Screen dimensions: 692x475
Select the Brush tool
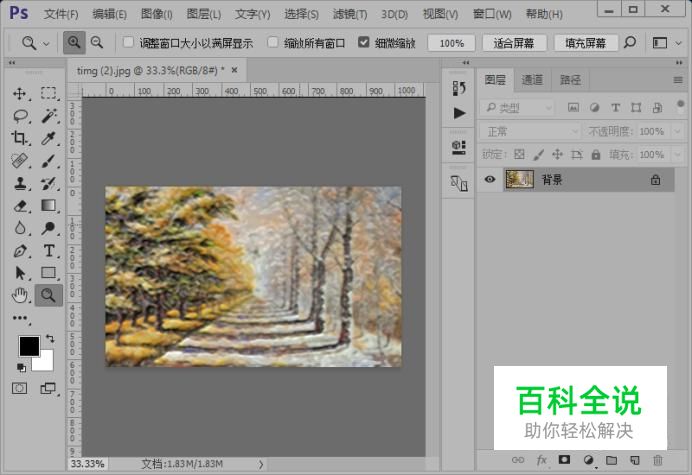tap(48, 161)
